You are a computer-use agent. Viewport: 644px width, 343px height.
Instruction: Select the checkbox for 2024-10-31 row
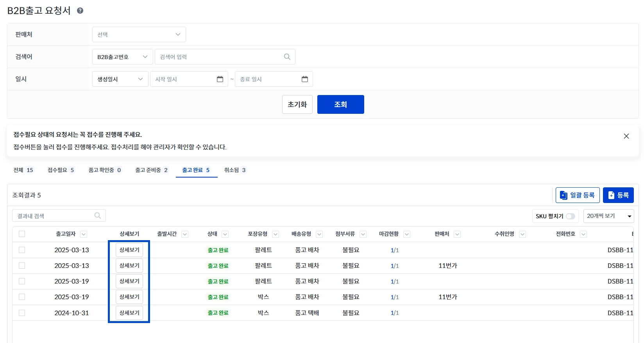click(22, 313)
